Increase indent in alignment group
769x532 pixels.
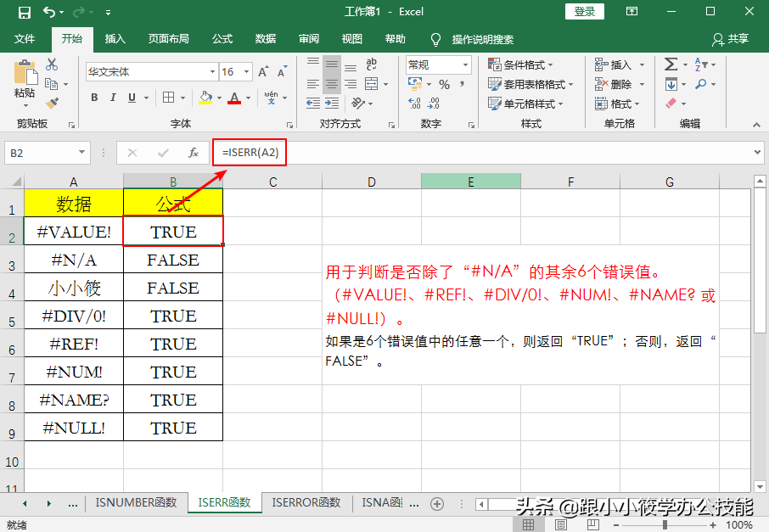[x=332, y=103]
